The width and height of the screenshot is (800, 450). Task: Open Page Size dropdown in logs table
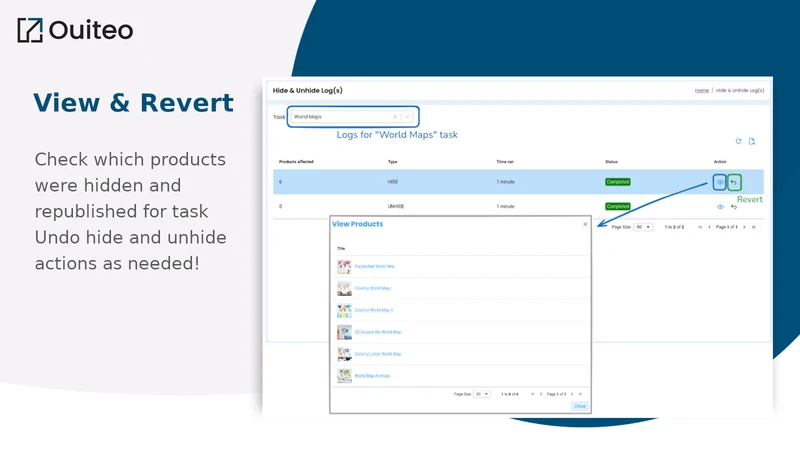643,227
